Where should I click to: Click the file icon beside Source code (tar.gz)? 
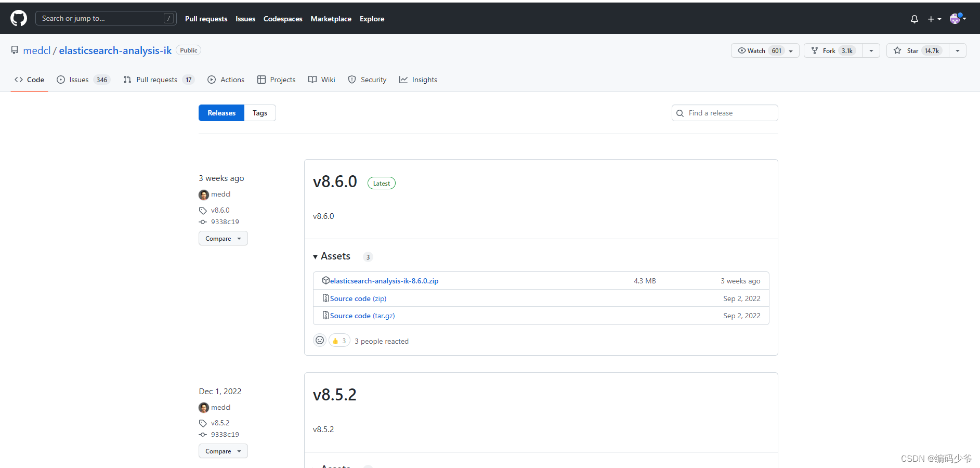326,315
